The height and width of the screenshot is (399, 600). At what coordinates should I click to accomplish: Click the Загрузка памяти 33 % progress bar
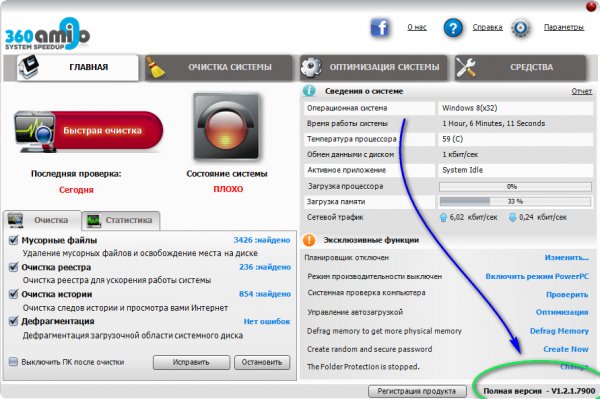coord(515,202)
